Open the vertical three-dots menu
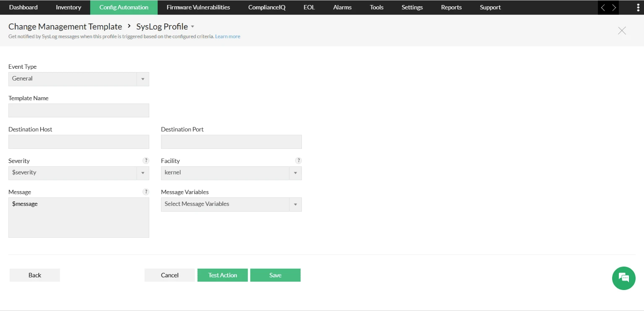 pos(638,8)
